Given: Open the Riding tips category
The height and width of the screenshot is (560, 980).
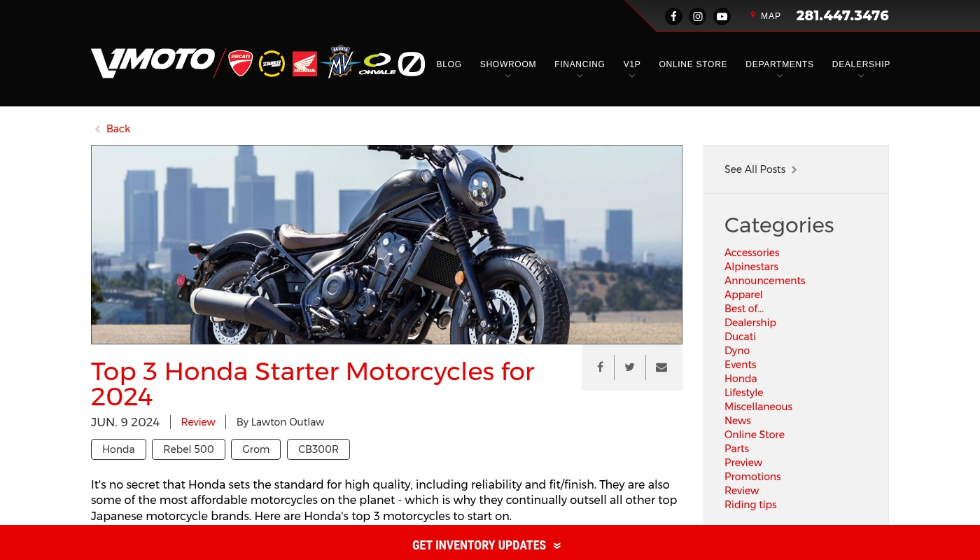Looking at the screenshot, I should coord(750,505).
